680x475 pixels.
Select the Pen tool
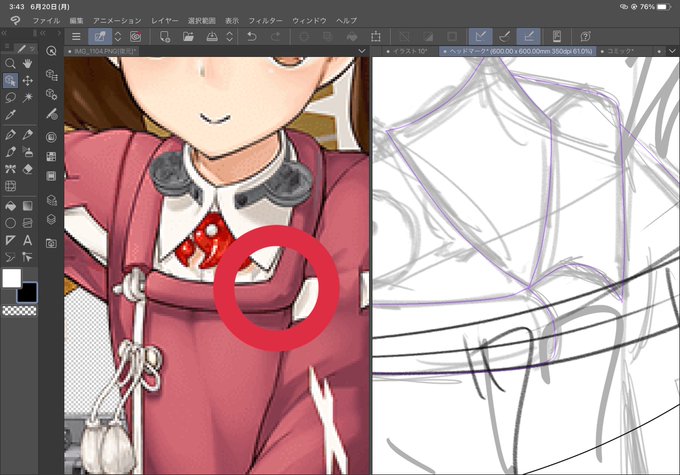tap(10, 134)
